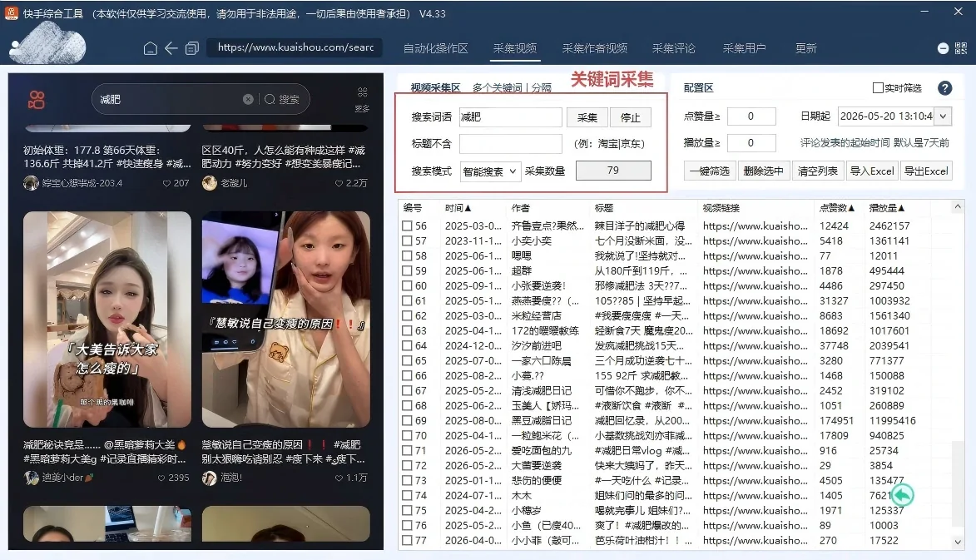Viewport: 976px width, 560px height.
Task: Click author cell 黑豆减脂日记
Action: pyautogui.click(x=541, y=420)
